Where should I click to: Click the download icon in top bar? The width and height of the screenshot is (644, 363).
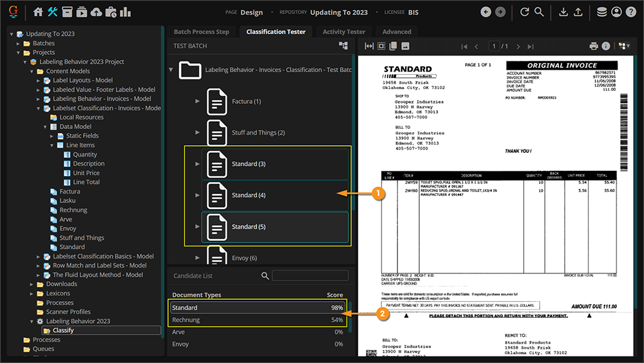tap(563, 12)
